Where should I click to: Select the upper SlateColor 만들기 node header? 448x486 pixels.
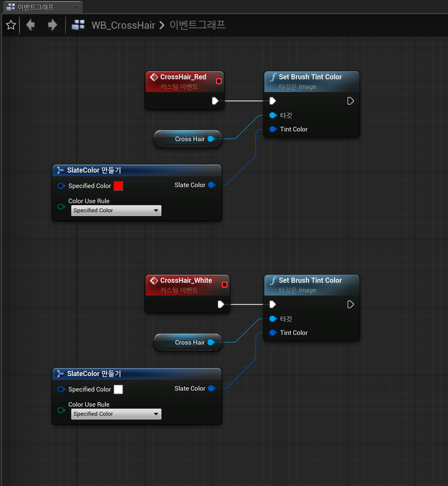point(137,170)
